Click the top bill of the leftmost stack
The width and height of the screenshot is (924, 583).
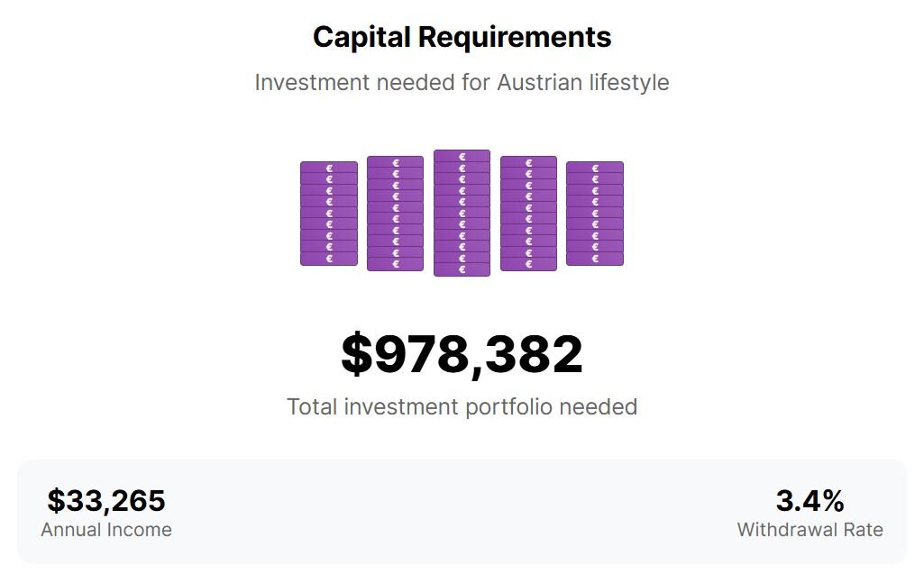(x=328, y=168)
